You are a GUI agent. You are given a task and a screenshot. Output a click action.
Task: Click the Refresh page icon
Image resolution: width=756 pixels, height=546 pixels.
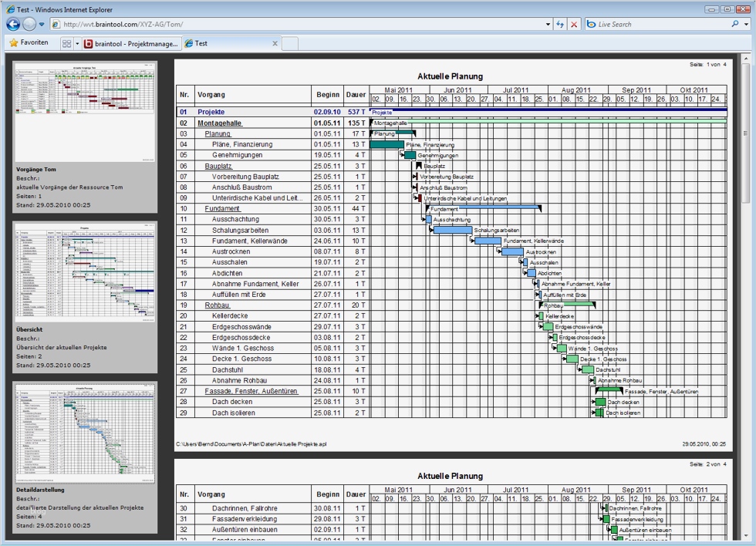point(560,24)
